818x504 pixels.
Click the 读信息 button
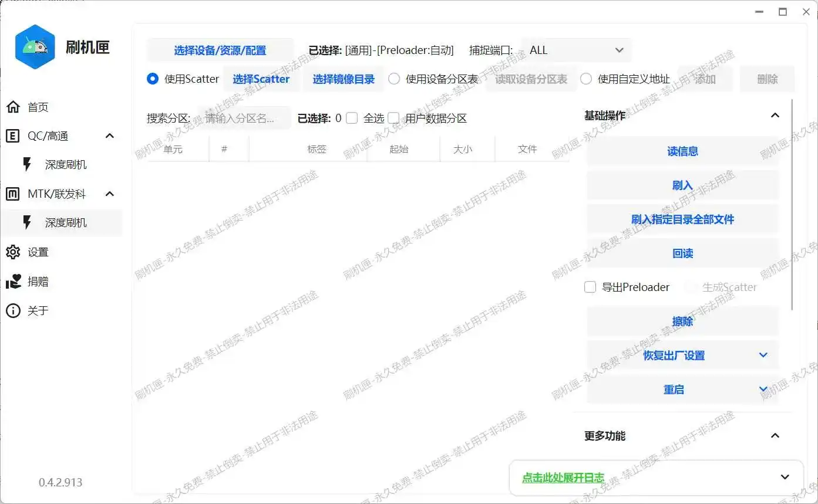point(682,151)
